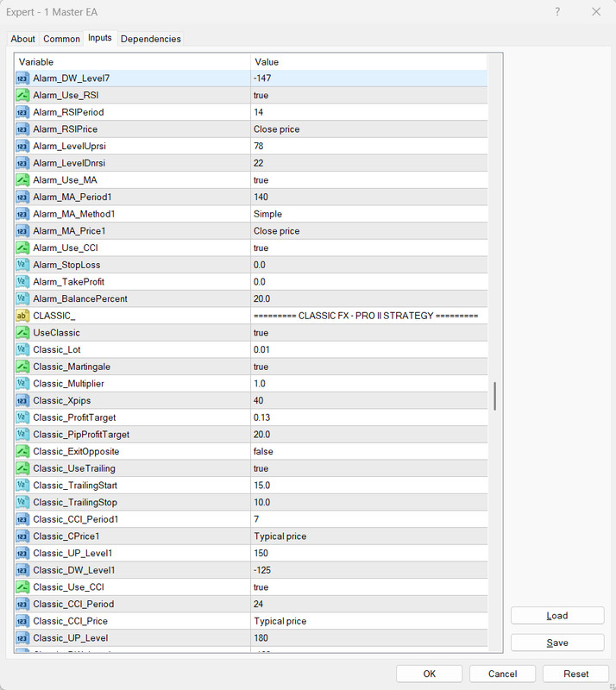Click the icon beside Classic_TrailingStart

point(22,486)
